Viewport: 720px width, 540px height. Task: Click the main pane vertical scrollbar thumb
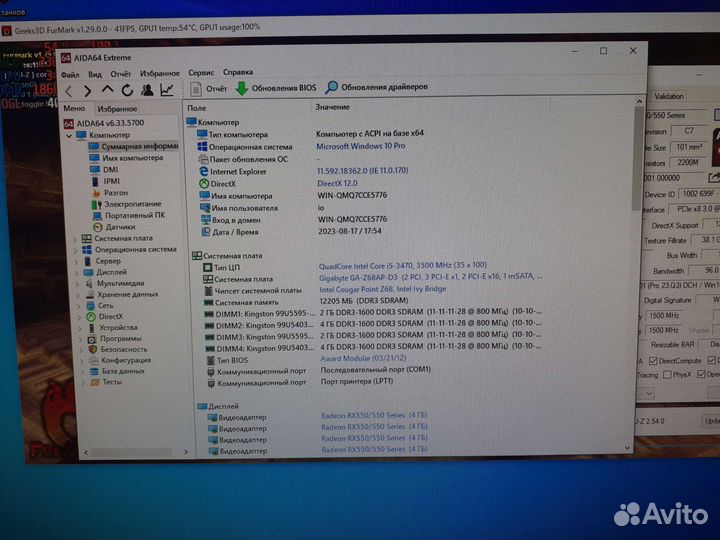coord(638,158)
